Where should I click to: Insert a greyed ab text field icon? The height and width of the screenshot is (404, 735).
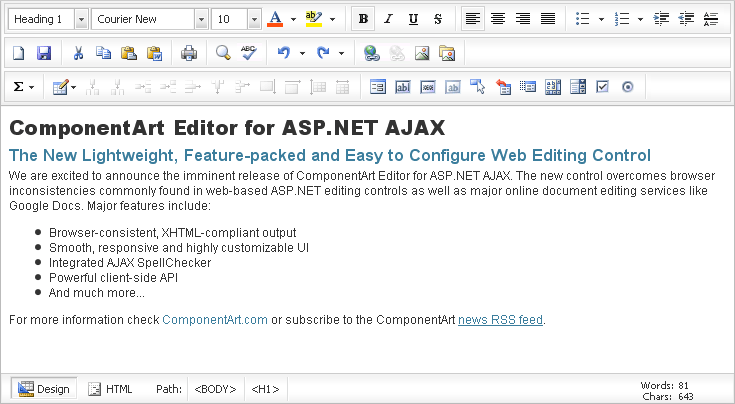(x=452, y=87)
